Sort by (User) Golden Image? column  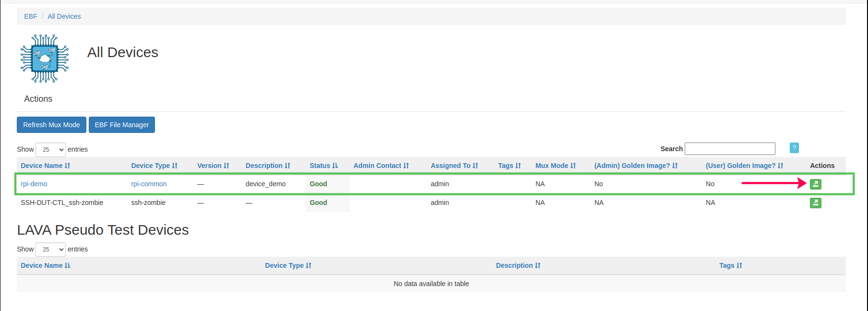744,166
